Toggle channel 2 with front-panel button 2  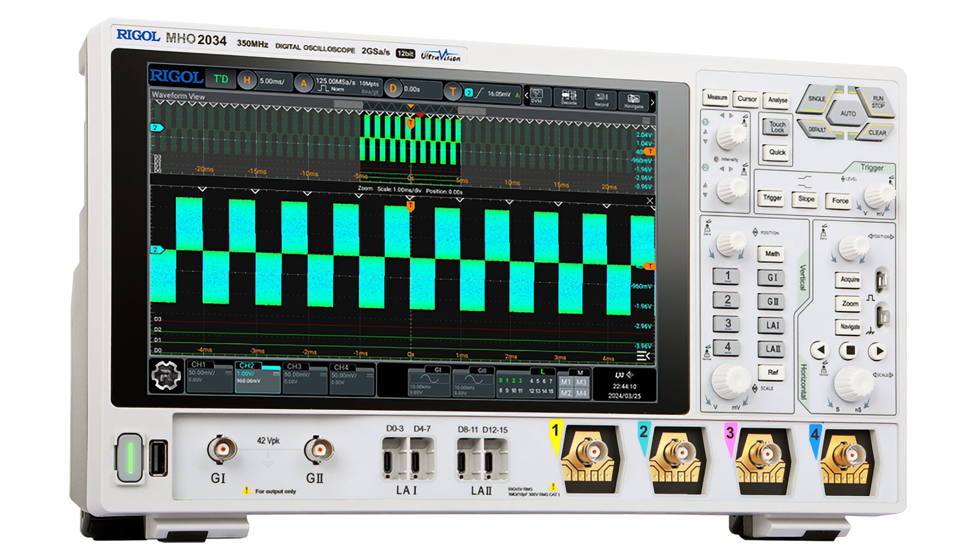coord(726,300)
